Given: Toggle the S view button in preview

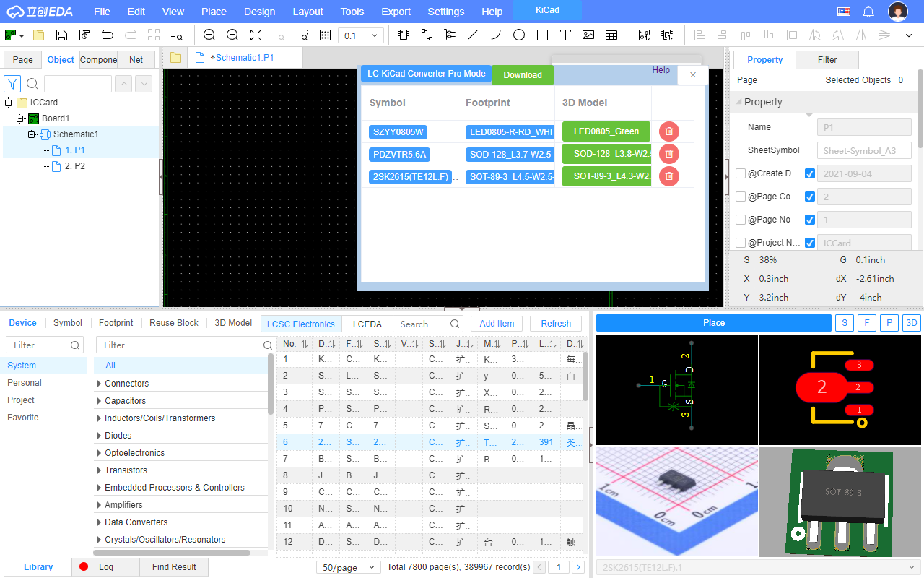Looking at the screenshot, I should point(844,323).
